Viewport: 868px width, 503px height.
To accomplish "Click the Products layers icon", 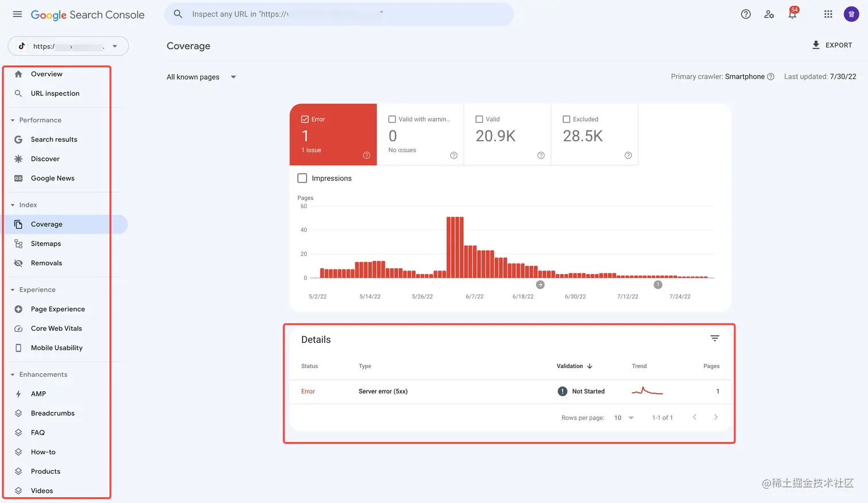I will click(18, 471).
